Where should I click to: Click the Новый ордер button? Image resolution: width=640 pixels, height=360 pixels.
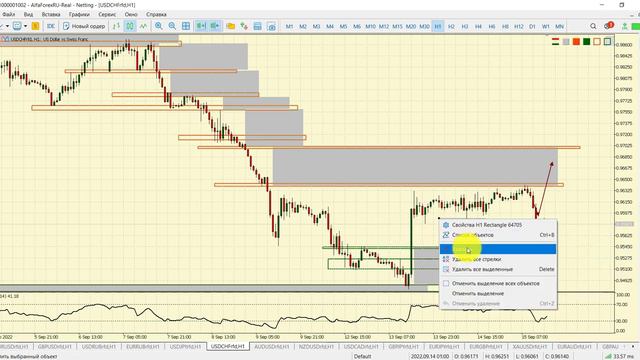point(84,26)
